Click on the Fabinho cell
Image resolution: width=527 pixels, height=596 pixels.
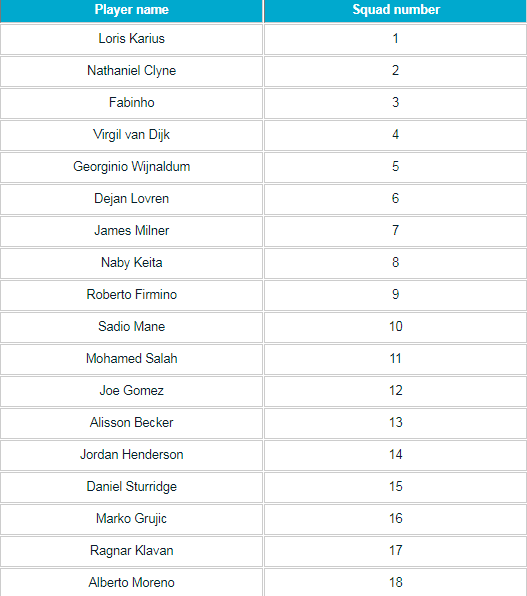point(131,103)
